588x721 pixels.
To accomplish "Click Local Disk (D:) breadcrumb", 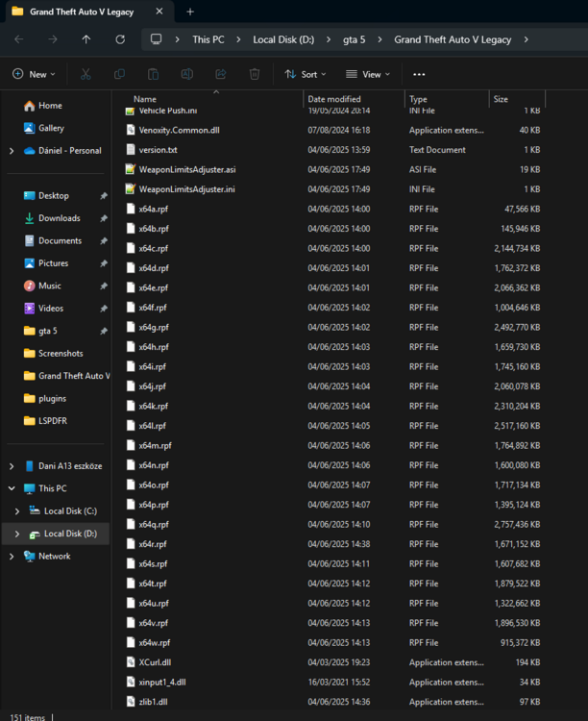I will pos(283,39).
